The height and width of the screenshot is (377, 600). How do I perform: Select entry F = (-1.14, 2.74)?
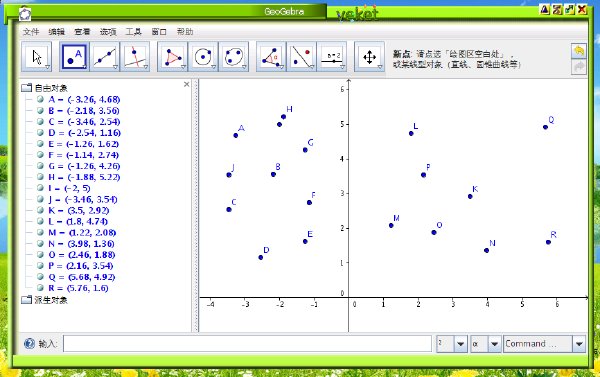(83, 155)
